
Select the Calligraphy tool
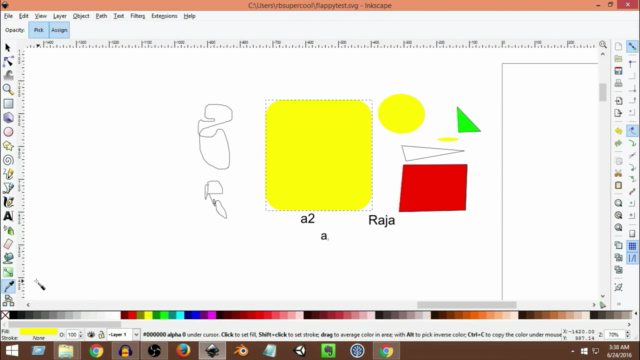[8, 202]
